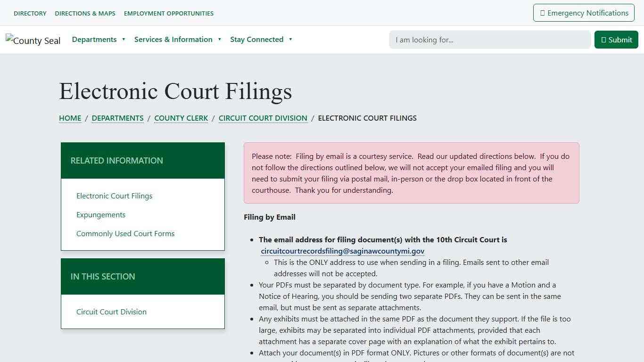Viewport: 644px width, 362px height.
Task: Click inside the 'I am looking for...' search field
Action: point(489,40)
